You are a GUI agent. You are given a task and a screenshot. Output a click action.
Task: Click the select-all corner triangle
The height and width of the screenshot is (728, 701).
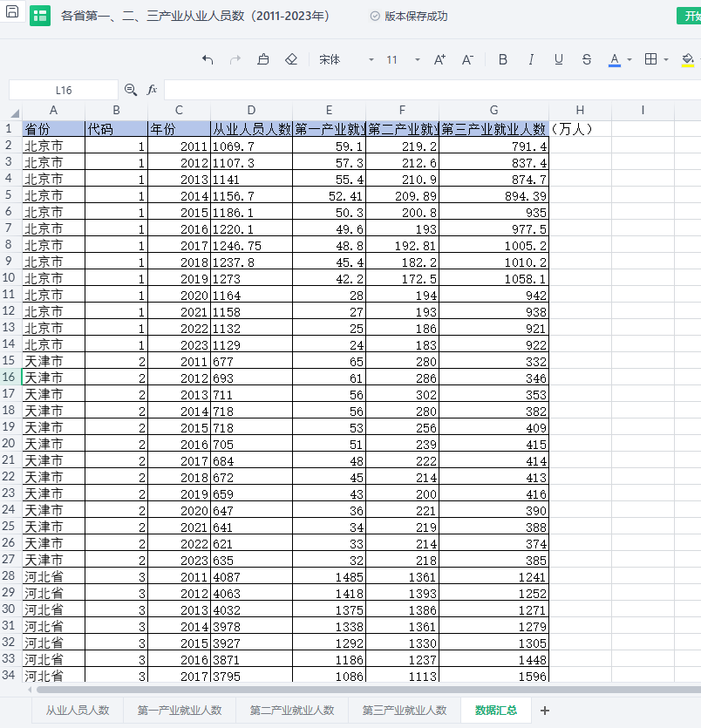pyautogui.click(x=13, y=112)
